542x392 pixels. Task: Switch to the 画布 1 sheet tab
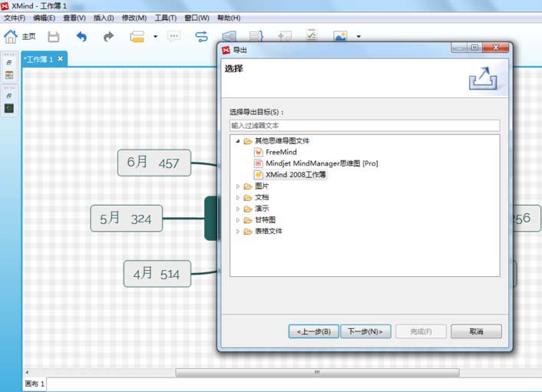35,384
